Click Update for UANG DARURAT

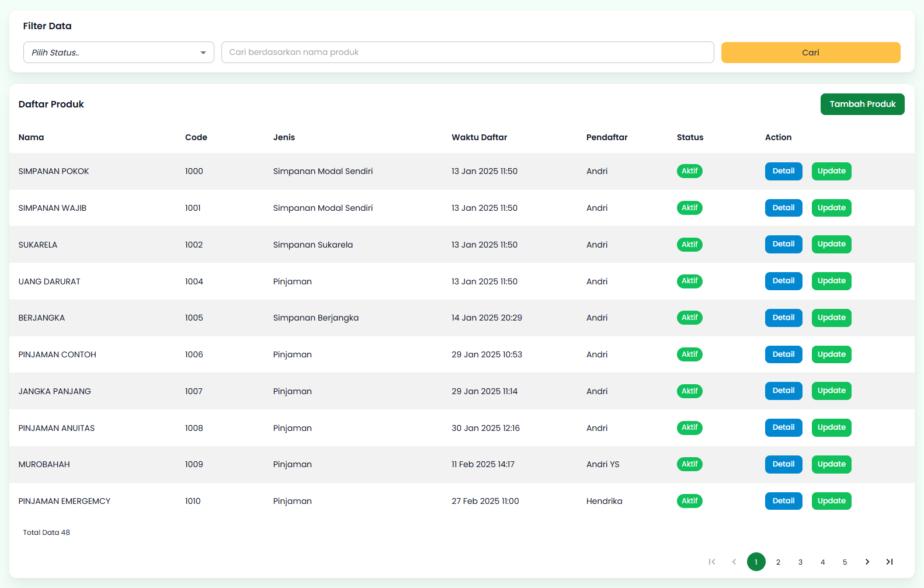831,281
